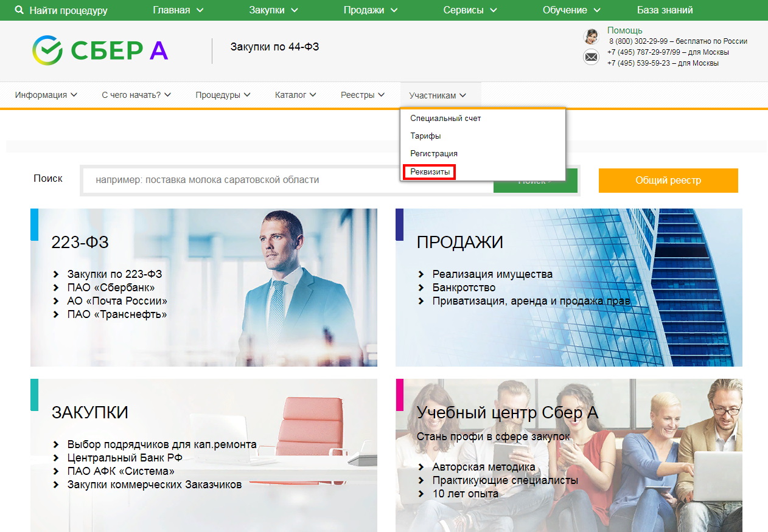768x532 pixels.
Task: Choose Регистрация in the Участникам menu
Action: [x=434, y=154]
